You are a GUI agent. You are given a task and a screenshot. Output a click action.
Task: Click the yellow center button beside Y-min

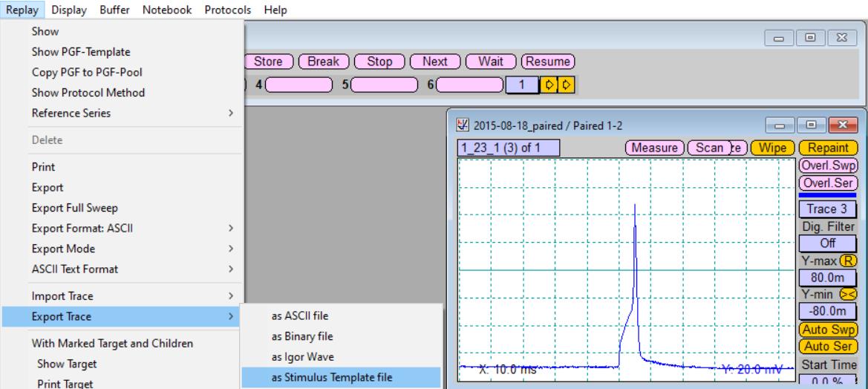848,295
